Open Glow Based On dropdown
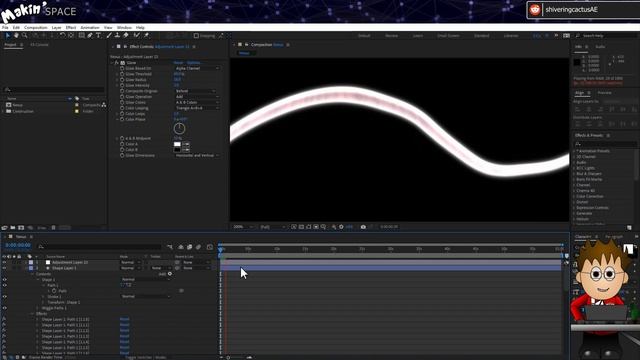640x360 pixels. pyautogui.click(x=197, y=69)
